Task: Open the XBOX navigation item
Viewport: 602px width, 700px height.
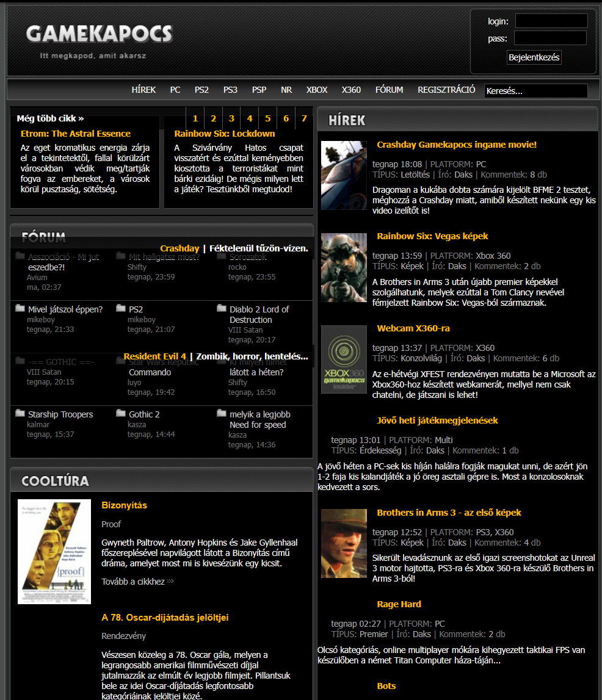Action: [317, 90]
